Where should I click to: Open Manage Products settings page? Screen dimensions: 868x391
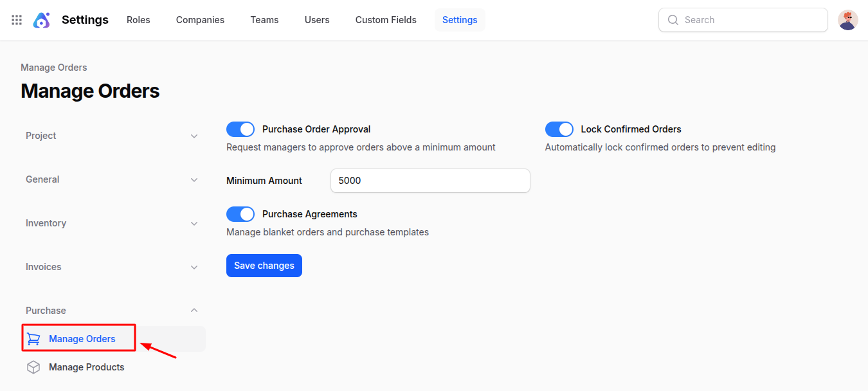[x=86, y=367]
